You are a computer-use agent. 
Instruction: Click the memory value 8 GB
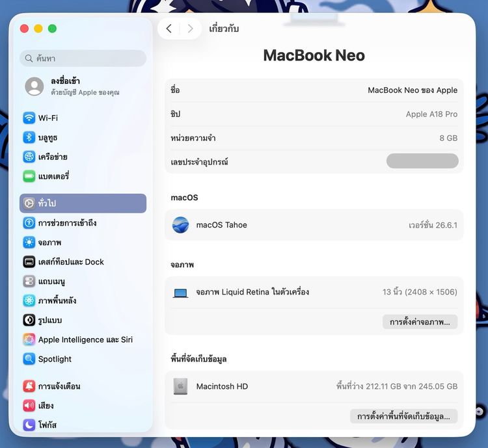448,138
